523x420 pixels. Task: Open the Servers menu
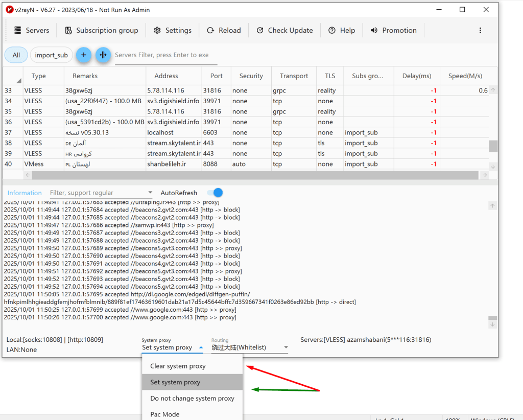point(32,30)
